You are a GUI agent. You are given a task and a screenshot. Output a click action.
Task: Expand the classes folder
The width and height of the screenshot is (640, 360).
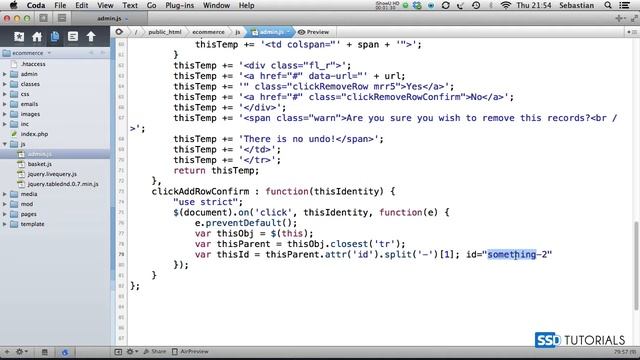tap(4, 84)
